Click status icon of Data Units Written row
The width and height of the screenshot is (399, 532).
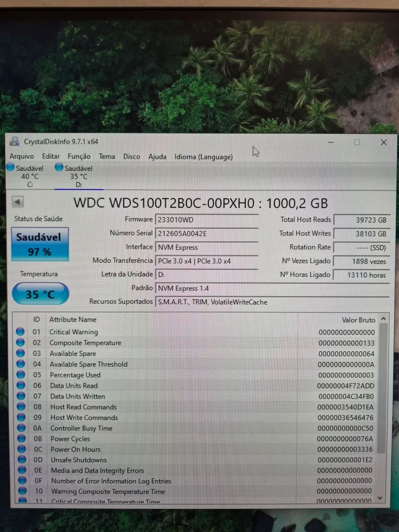pyautogui.click(x=21, y=396)
